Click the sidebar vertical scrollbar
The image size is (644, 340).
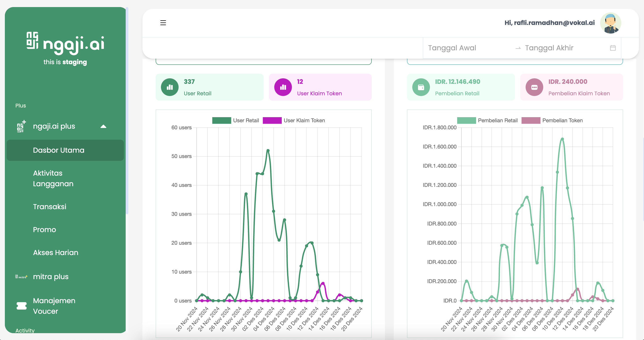click(127, 111)
